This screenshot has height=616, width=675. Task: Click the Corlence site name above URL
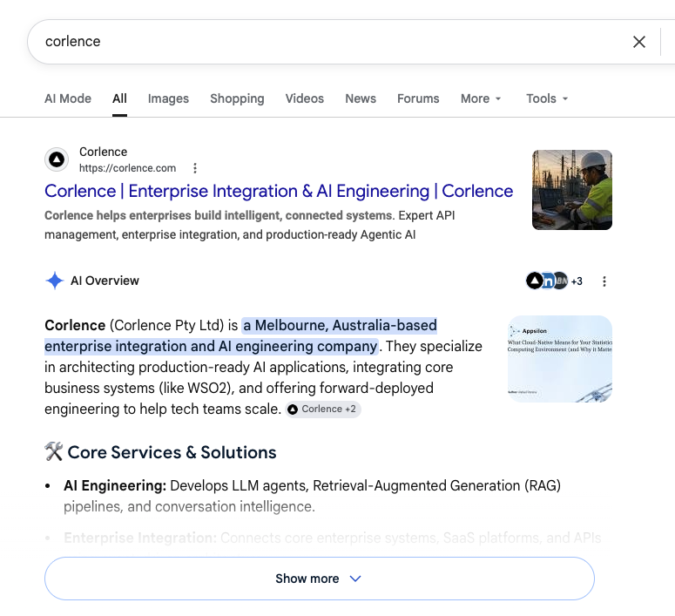[x=104, y=152]
